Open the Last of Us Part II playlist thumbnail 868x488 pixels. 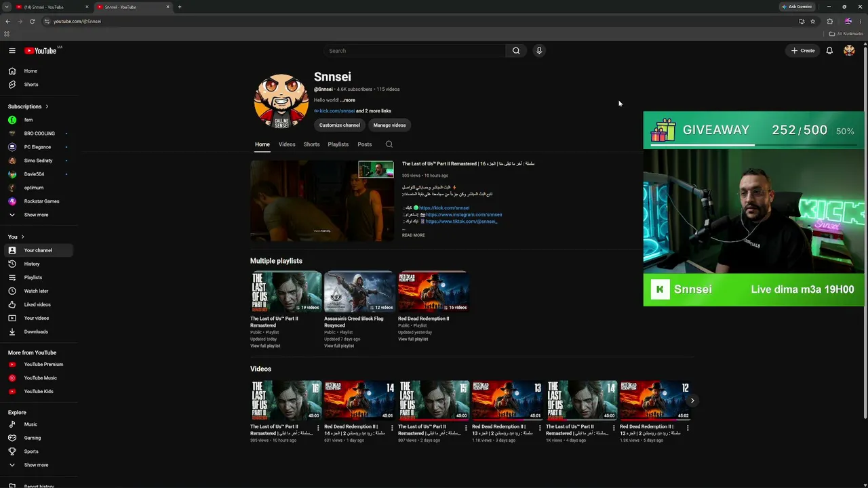click(x=285, y=291)
